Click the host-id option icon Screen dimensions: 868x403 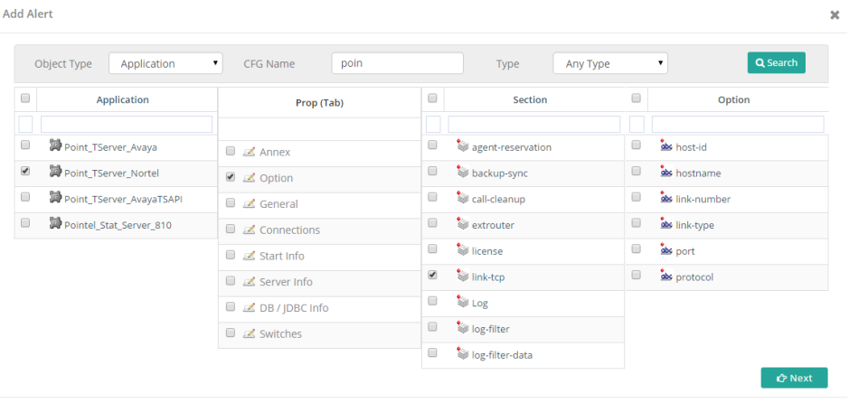[666, 145]
